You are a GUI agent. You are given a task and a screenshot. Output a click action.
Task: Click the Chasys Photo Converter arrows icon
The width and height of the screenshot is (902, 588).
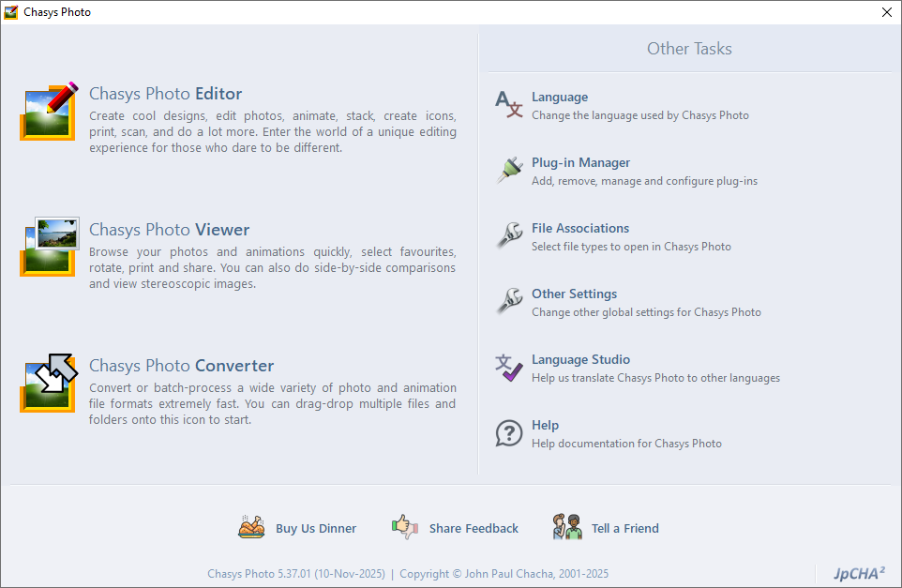(48, 383)
